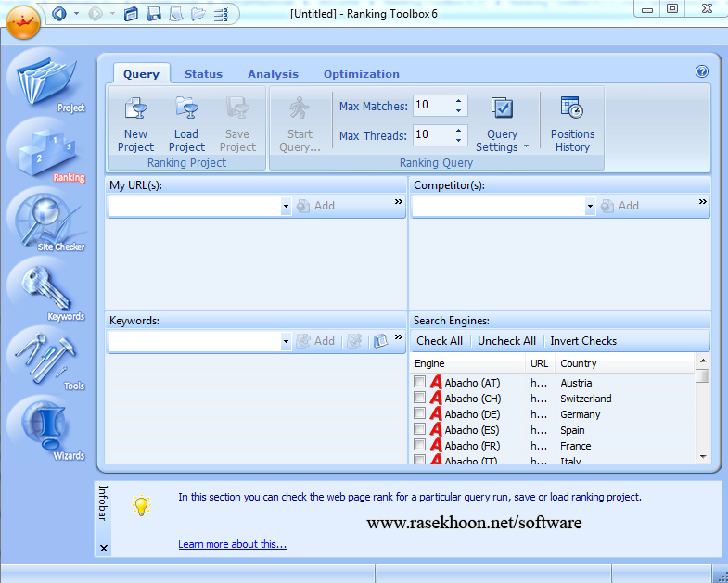Increase the Max Threads value with up arrow
728x583 pixels.
point(458,131)
